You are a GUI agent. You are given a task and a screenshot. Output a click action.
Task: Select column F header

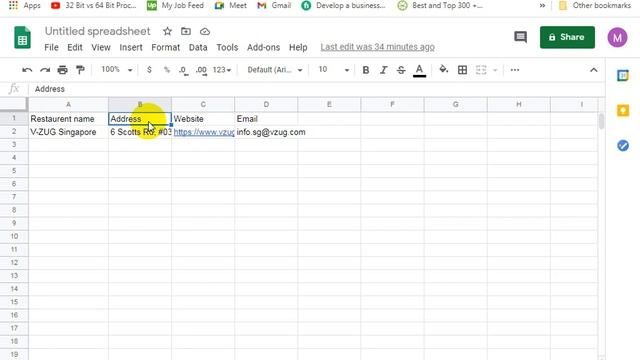392,104
